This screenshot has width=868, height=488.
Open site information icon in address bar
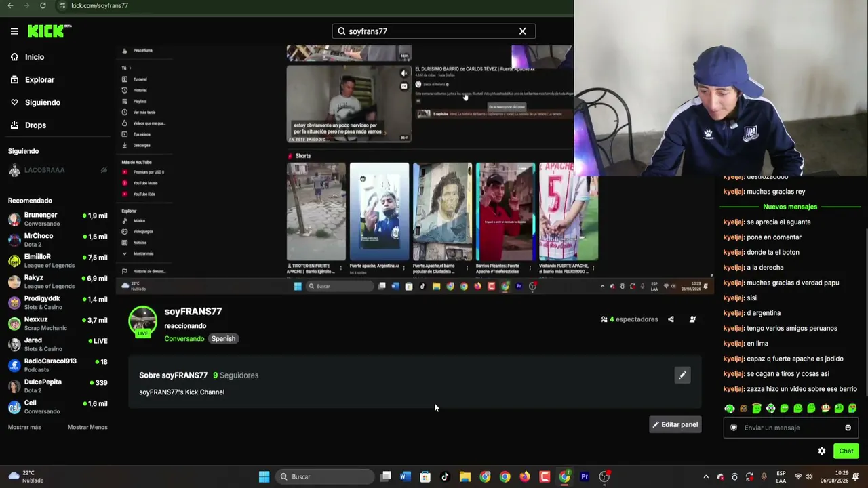62,5
